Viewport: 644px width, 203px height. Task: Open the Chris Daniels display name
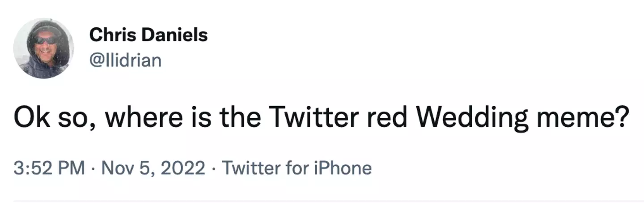148,35
